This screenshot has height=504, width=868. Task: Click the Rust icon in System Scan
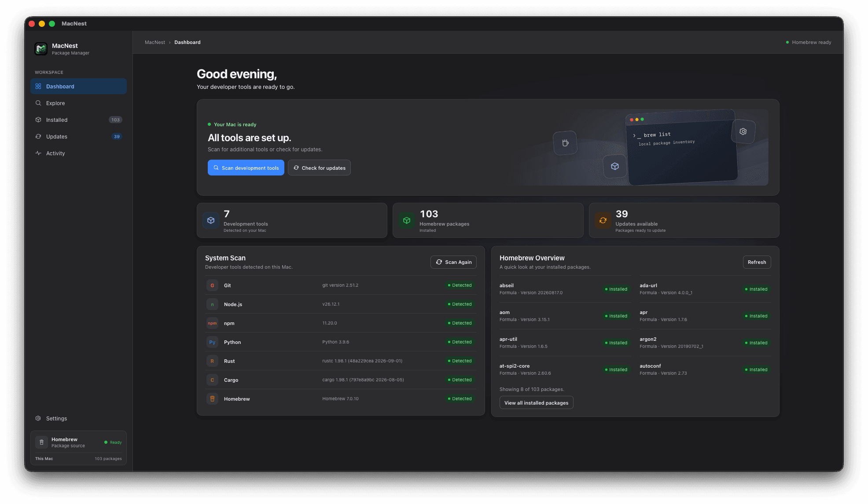click(212, 361)
